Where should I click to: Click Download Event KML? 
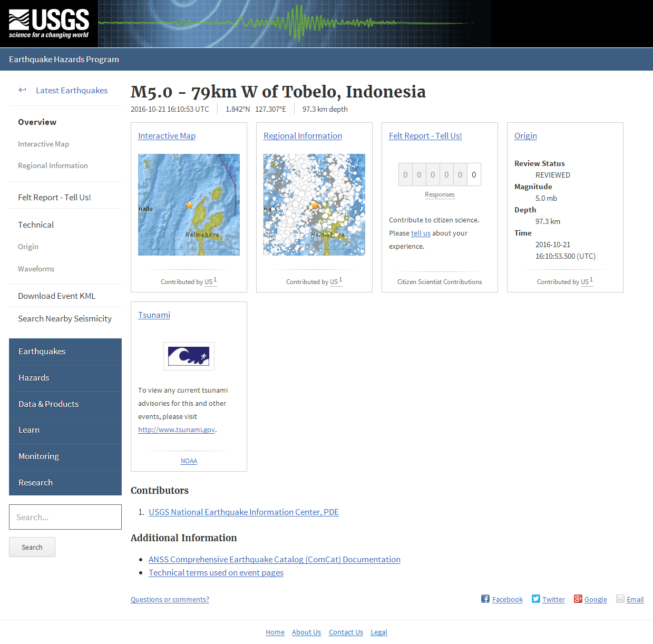tap(56, 296)
